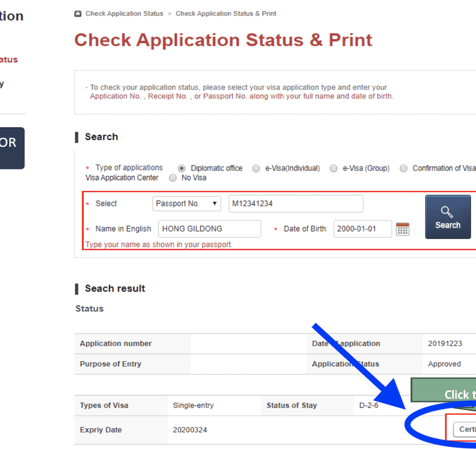Click the dark blue sidebar button on left
Screen dimensions: 476x449
tap(11, 148)
